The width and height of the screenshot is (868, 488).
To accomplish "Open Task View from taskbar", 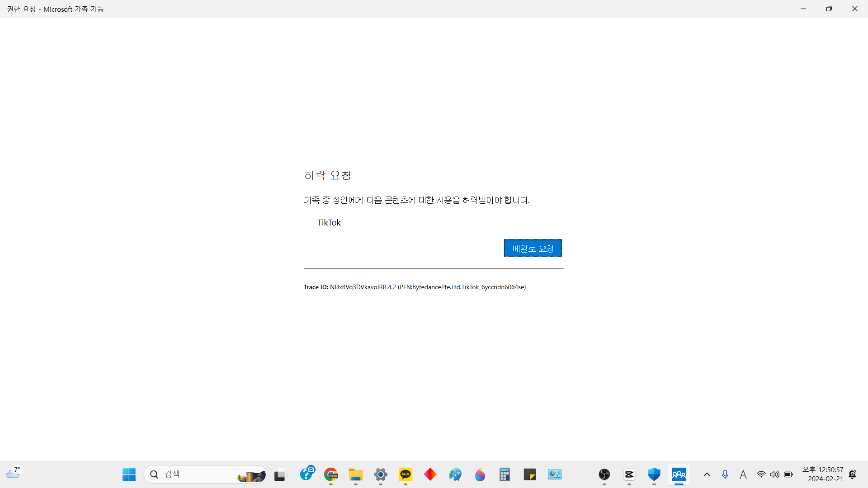I will click(x=280, y=475).
